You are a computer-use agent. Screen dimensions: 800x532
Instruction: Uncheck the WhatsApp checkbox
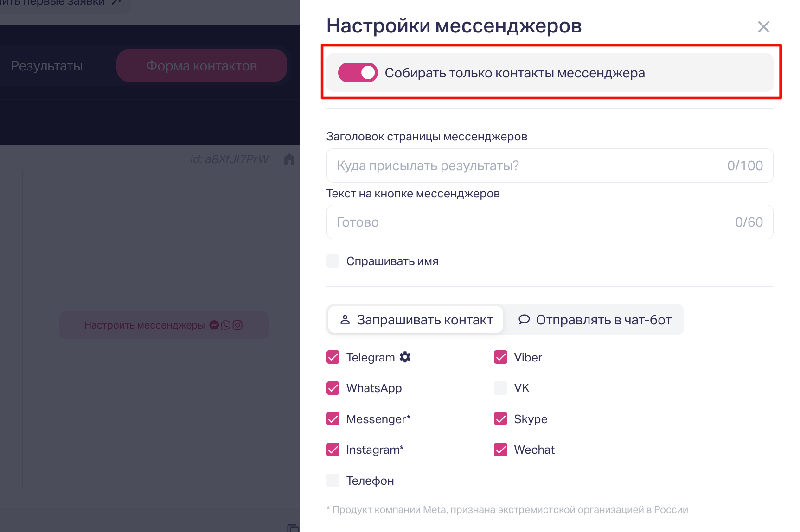coord(333,388)
